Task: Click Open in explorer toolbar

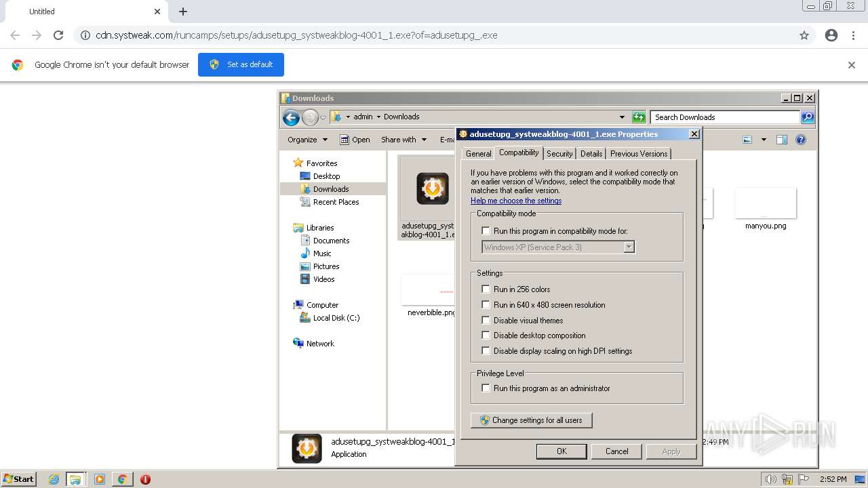Action: pos(355,140)
